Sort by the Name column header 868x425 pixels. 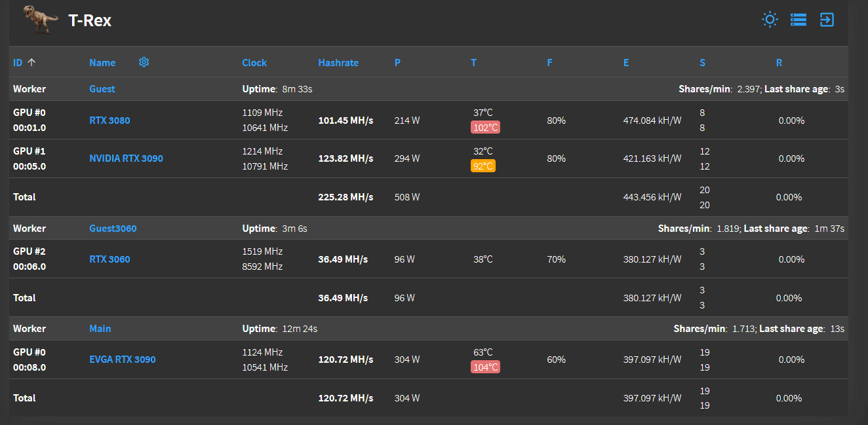tap(102, 63)
